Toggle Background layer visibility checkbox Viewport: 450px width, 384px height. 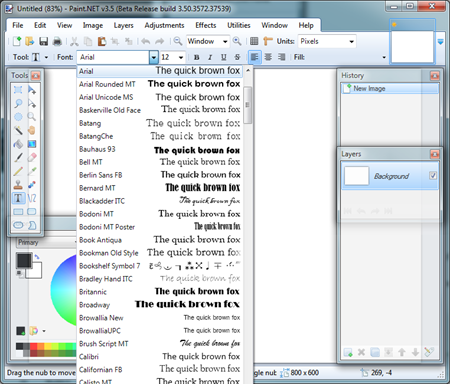[433, 175]
